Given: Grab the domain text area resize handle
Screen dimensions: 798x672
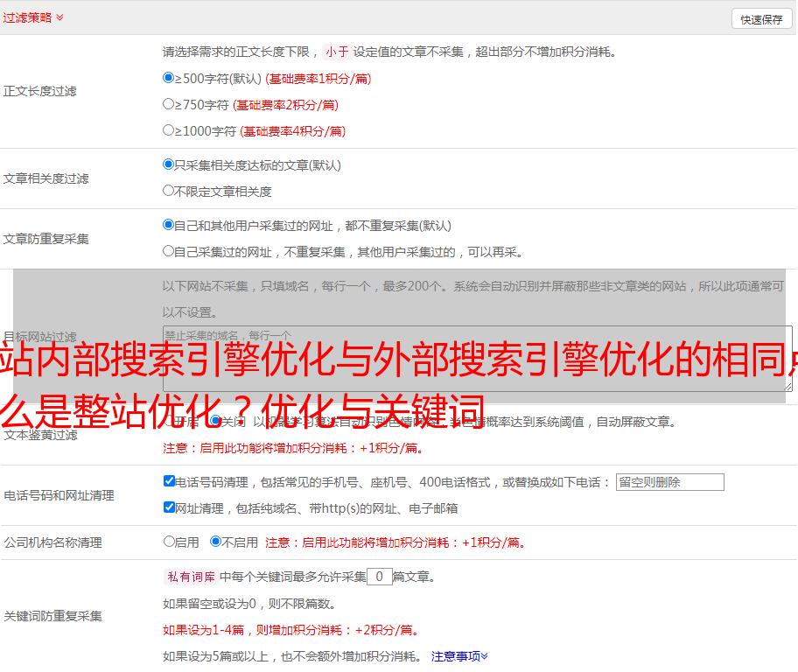Looking at the screenshot, I should (x=787, y=386).
